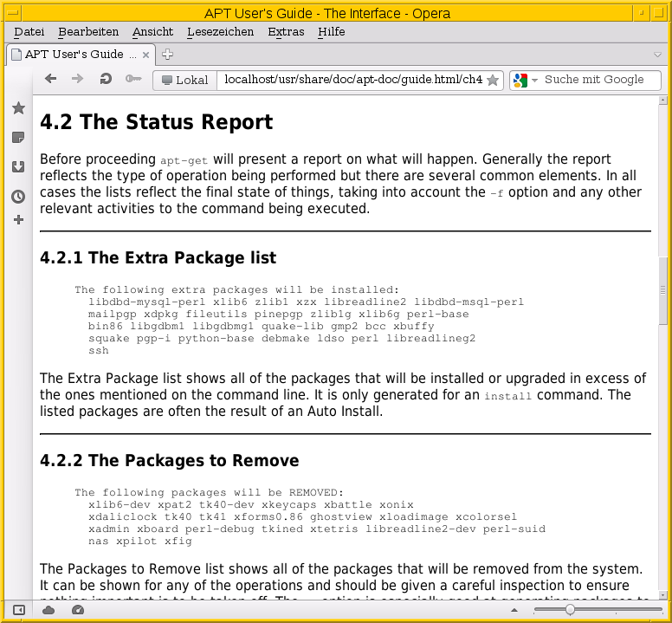Go back with the back arrow

pyautogui.click(x=50, y=79)
